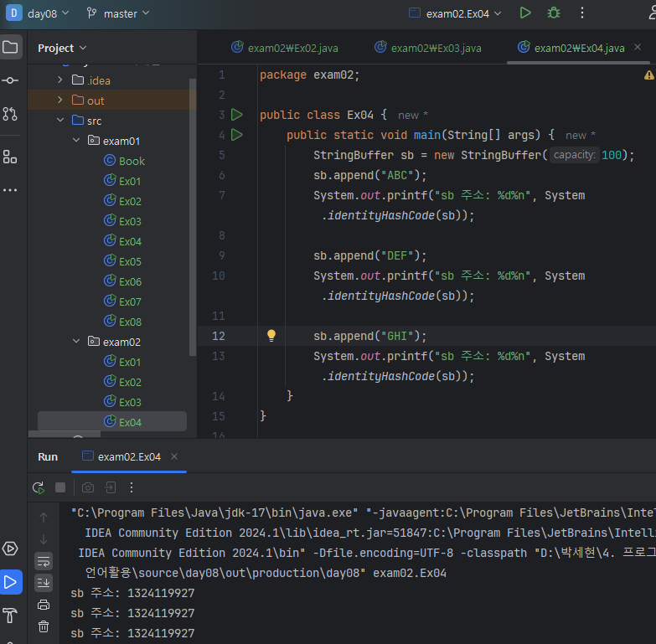
Task: Rerun exam02.Ex04 from Run panel toolbar
Action: [38, 487]
